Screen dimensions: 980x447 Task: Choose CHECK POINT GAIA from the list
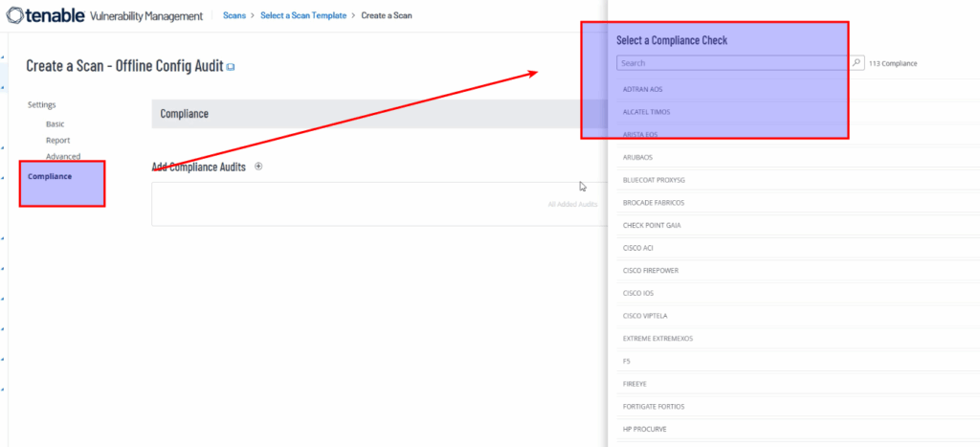click(x=651, y=225)
